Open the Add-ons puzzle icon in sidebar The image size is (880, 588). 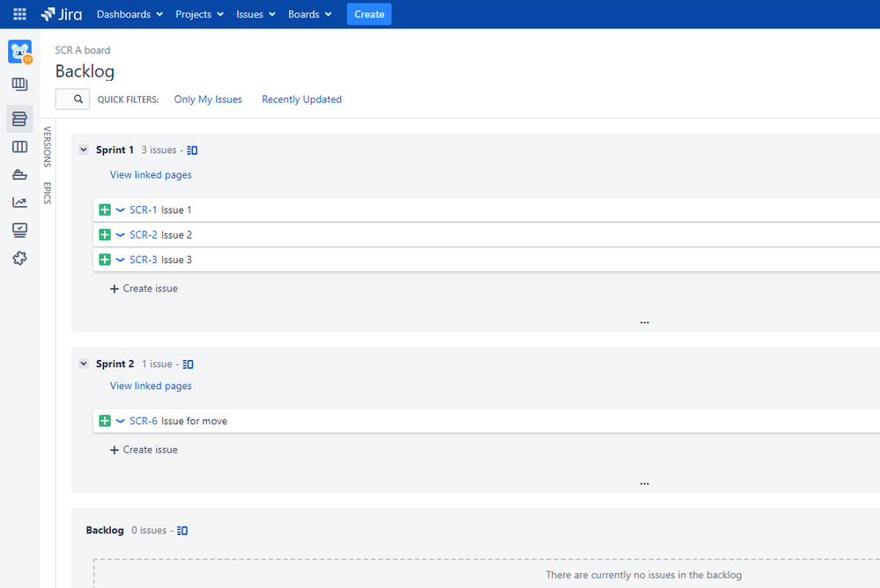point(19,258)
